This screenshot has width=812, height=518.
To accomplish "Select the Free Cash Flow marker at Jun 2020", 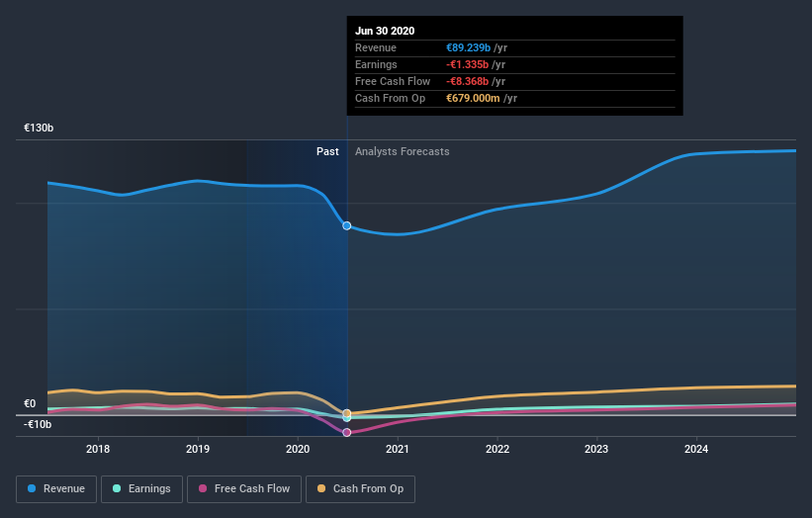I will (x=347, y=432).
